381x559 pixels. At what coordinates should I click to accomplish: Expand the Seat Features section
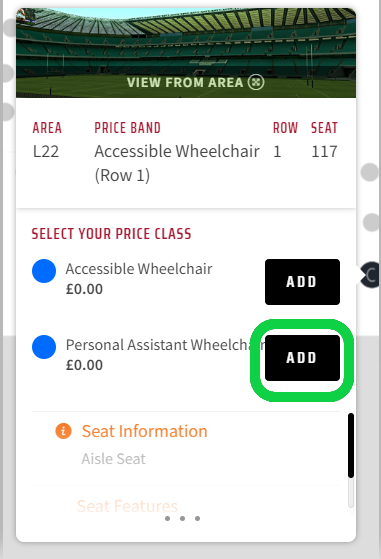tap(127, 506)
